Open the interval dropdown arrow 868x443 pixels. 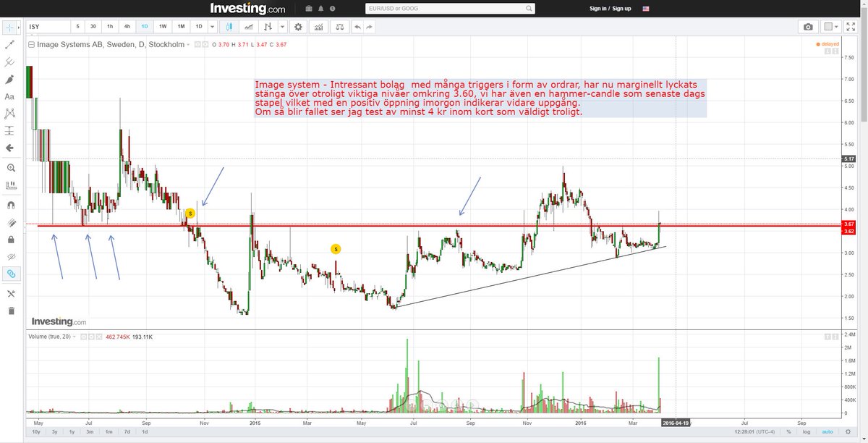click(x=213, y=27)
